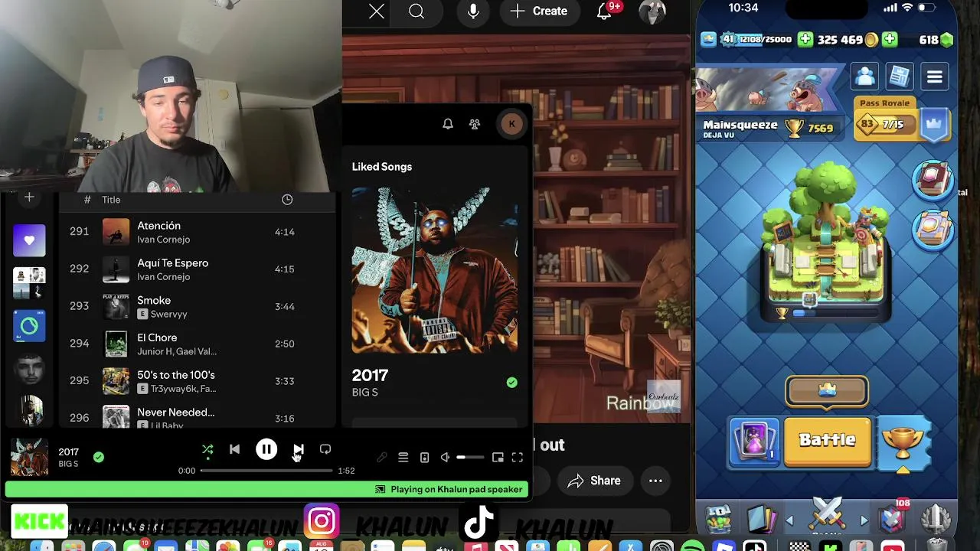Share the YouTube video
The width and height of the screenshot is (980, 551).
tap(594, 481)
